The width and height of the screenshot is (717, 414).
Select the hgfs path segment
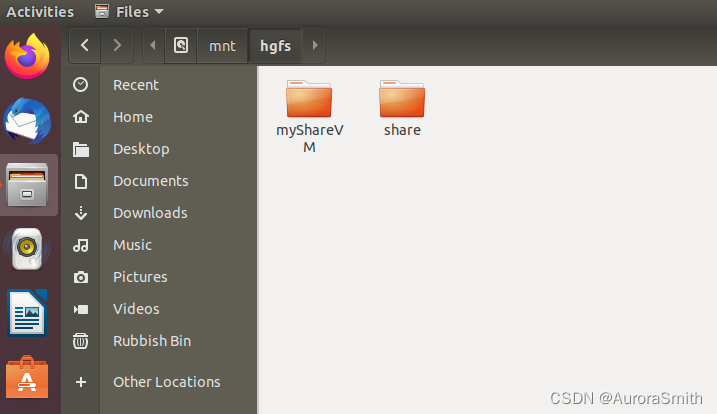pos(275,46)
